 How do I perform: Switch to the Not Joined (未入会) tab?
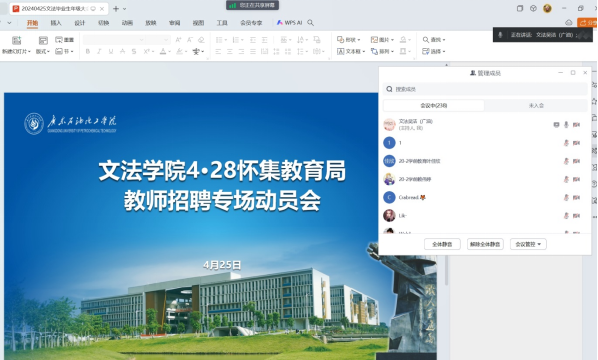tap(536, 106)
